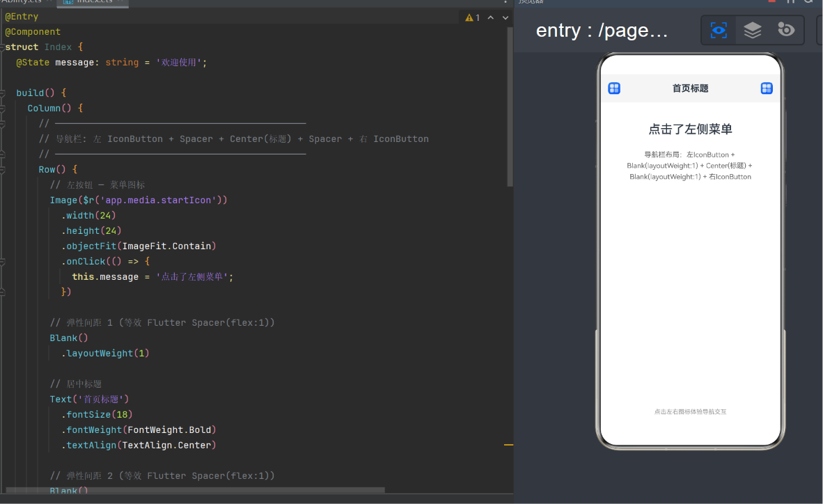The height and width of the screenshot is (504, 823).
Task: Fold the 导航栏 comment block start marker
Action: coord(2,124)
